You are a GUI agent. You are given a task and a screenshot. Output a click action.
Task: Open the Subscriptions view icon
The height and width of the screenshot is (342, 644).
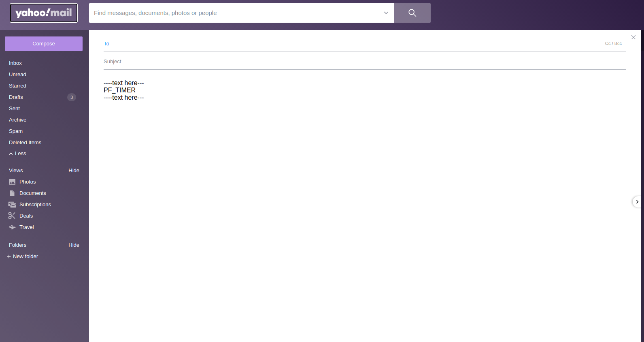point(12,205)
